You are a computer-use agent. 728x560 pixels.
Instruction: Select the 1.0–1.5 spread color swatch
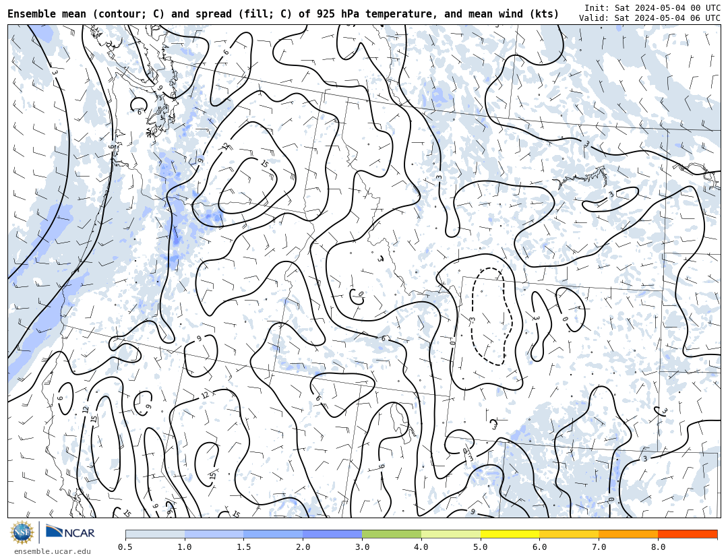pos(214,534)
